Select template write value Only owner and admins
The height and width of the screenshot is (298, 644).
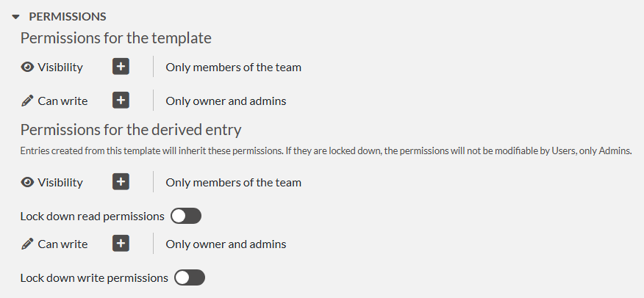(226, 101)
